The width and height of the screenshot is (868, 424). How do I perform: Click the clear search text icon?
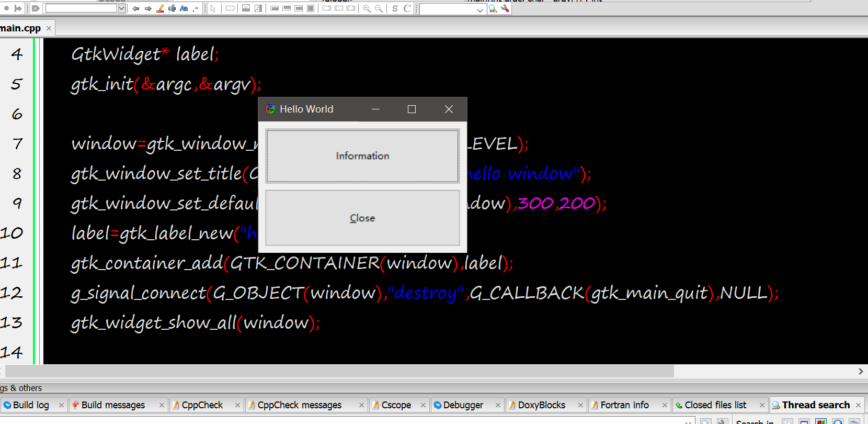[36, 8]
